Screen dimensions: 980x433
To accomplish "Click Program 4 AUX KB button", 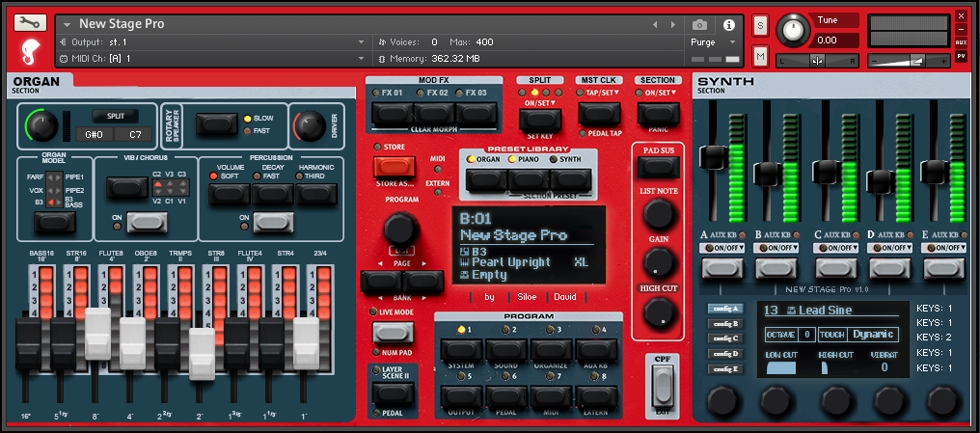I will tap(596, 350).
